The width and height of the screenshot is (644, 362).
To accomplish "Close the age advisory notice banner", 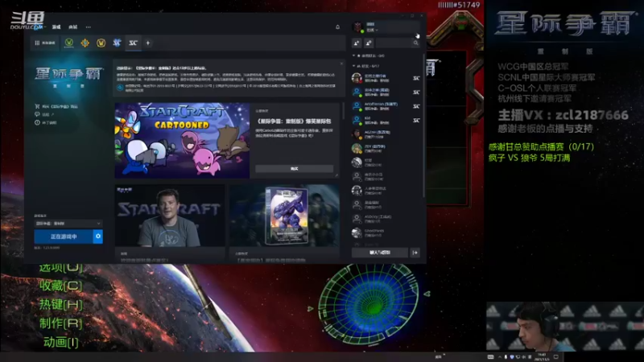I will point(341,64).
